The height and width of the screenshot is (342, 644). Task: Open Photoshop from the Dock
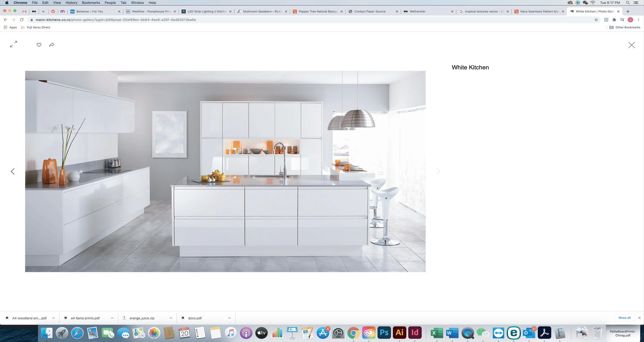384,333
